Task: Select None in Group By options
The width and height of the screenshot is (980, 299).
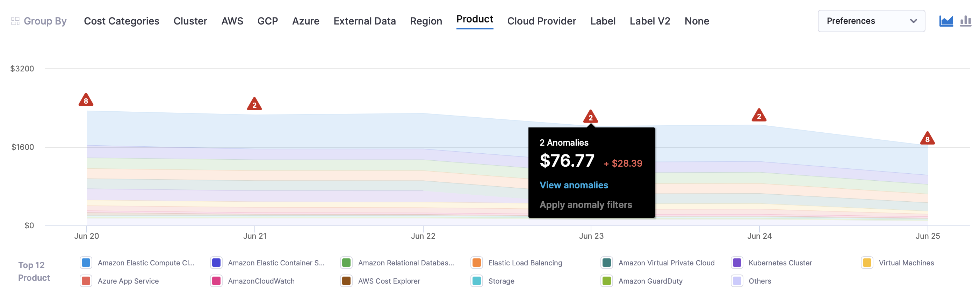Action: [x=697, y=21]
